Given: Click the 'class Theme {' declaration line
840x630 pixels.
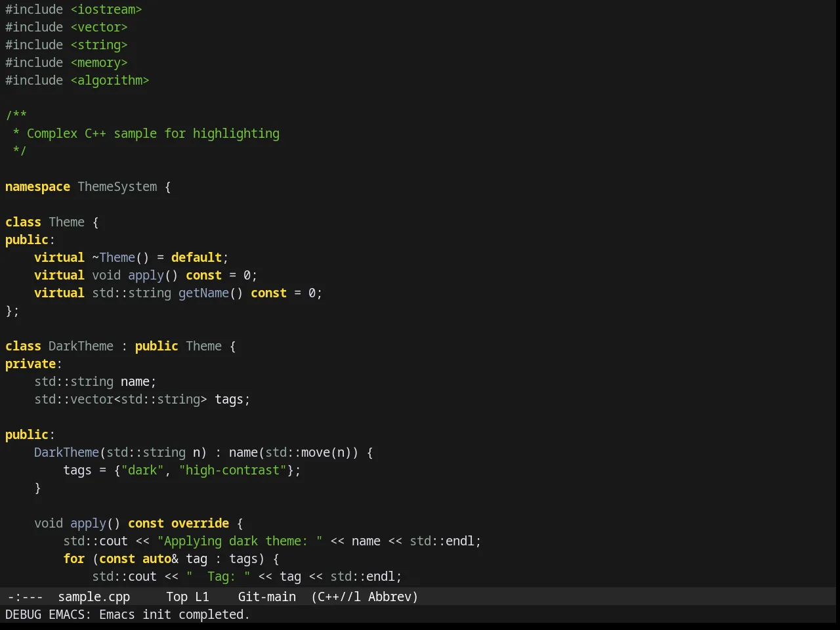Looking at the screenshot, I should click(52, 222).
